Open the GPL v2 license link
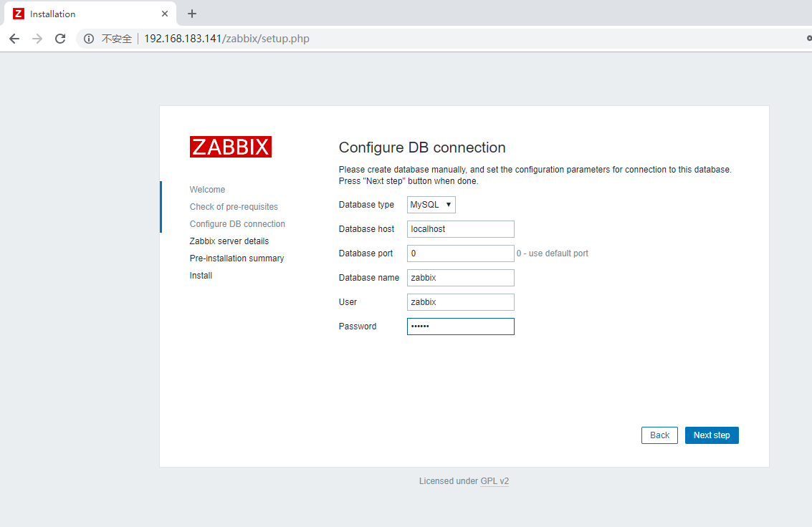Screen dimensions: 812x527 click(495, 481)
